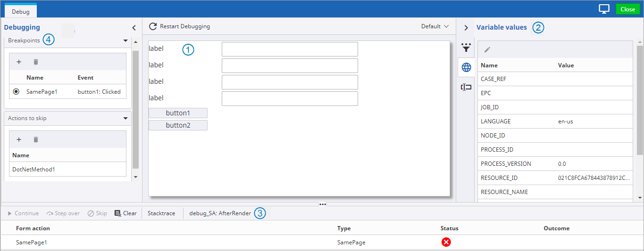Screen dimensions: 644x251
Task: Switch to the Debug tab
Action: pos(20,11)
